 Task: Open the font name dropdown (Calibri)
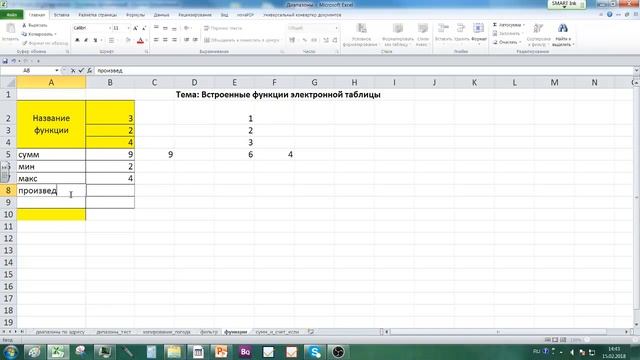tap(110, 28)
